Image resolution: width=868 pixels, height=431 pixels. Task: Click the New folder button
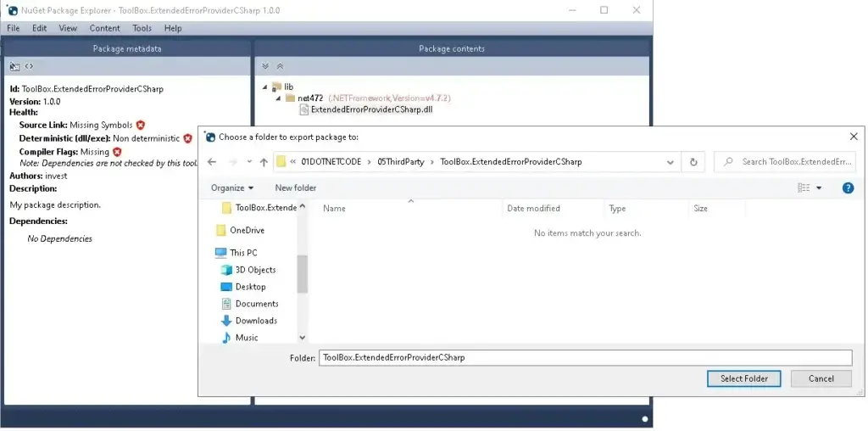click(295, 188)
